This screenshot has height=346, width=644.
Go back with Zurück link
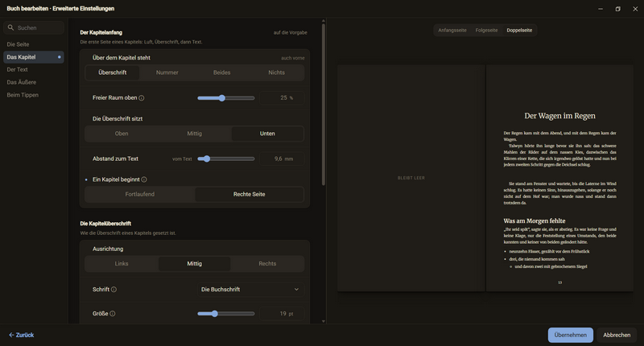click(x=22, y=335)
